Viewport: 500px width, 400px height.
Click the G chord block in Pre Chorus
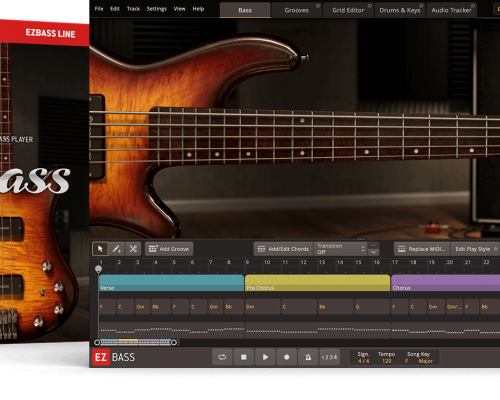point(372,307)
